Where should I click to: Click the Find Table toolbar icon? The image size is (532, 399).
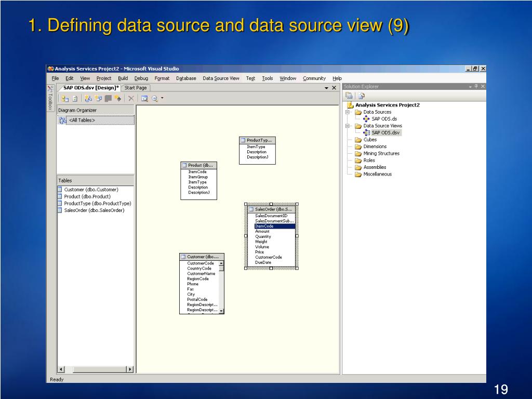point(144,98)
